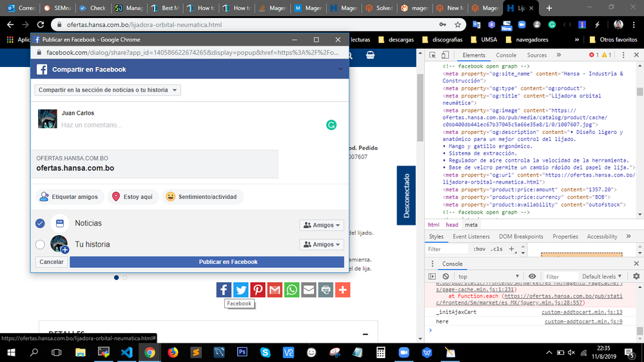The width and height of the screenshot is (644, 362).
Task: Open Visual Studio Code from taskbar
Action: 126,352
